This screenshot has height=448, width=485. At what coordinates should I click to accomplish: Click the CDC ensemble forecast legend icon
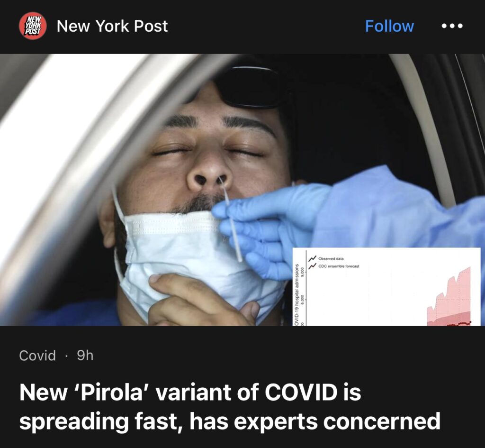coord(312,266)
